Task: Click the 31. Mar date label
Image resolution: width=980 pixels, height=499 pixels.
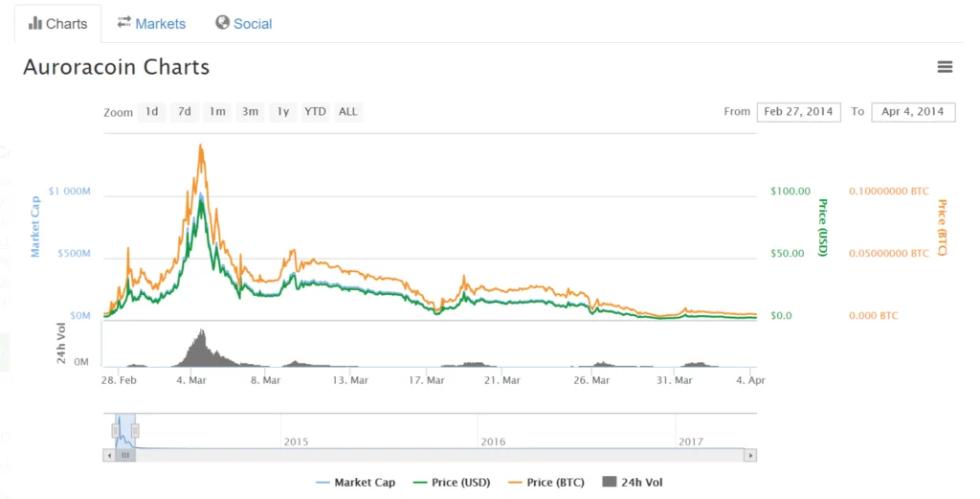Action: [675, 380]
